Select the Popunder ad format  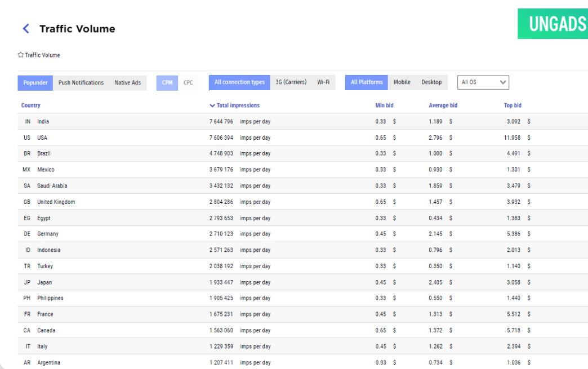point(35,83)
